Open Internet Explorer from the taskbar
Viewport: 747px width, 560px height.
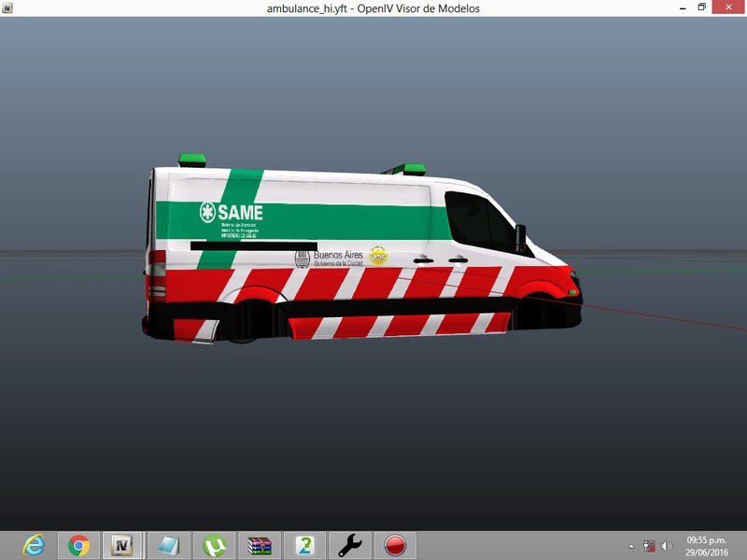[34, 545]
